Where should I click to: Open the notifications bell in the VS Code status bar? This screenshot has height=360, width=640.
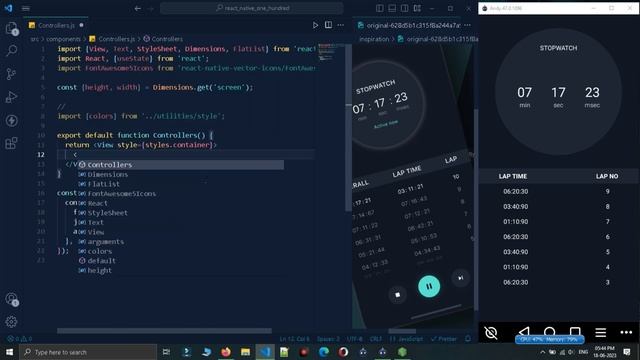click(468, 339)
